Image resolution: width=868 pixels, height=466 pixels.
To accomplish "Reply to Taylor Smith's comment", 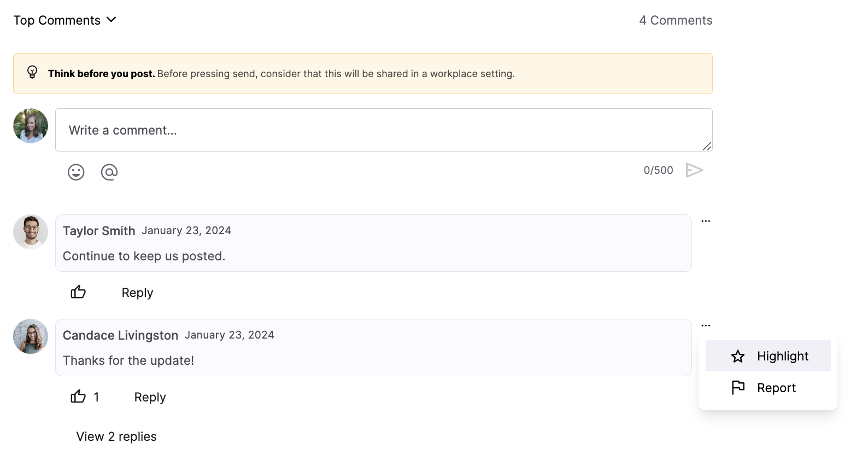I will tap(137, 293).
